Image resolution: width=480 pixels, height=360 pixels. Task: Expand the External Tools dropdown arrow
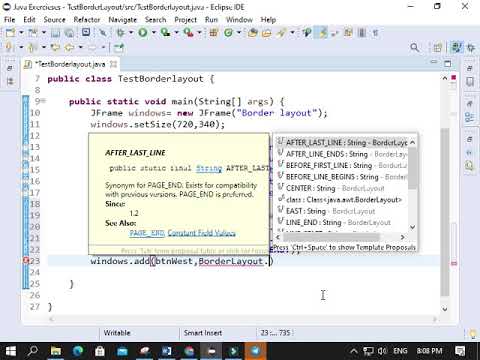pyautogui.click(x=199, y=33)
